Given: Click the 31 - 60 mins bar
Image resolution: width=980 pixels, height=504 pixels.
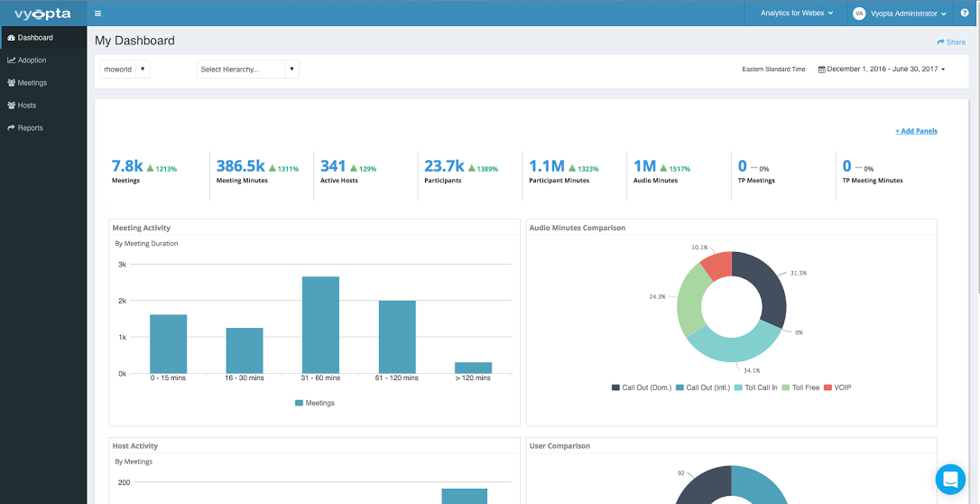Looking at the screenshot, I should [x=320, y=325].
